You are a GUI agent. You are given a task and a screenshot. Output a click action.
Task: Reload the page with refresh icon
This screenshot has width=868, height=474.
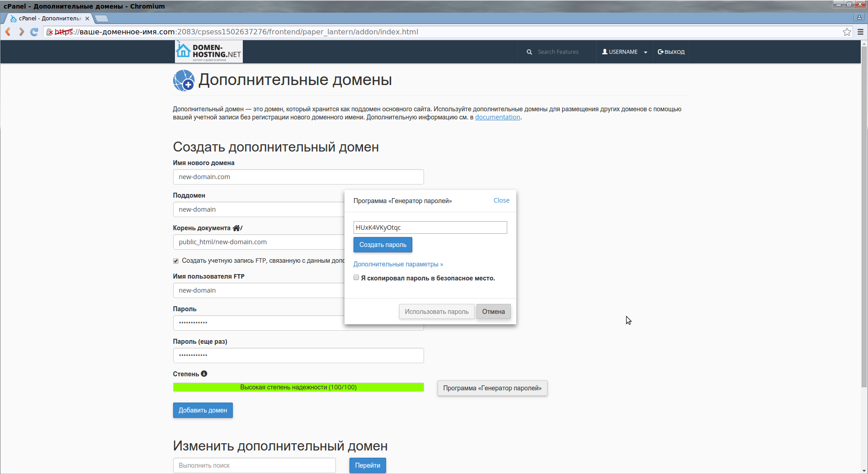point(34,32)
